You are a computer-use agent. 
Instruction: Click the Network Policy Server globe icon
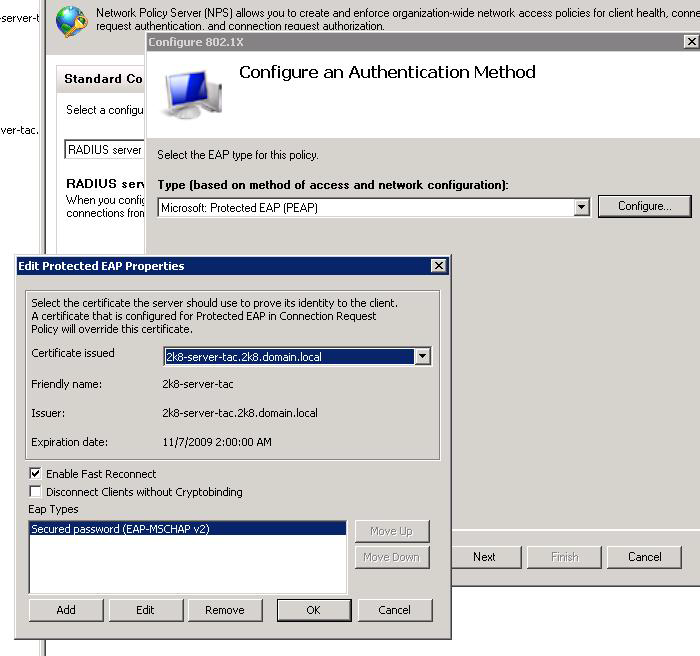[x=71, y=21]
